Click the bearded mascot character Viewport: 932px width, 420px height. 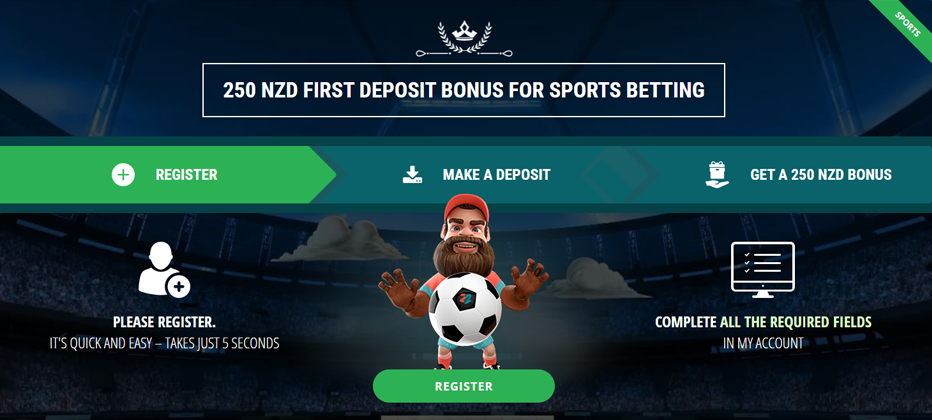(x=464, y=281)
